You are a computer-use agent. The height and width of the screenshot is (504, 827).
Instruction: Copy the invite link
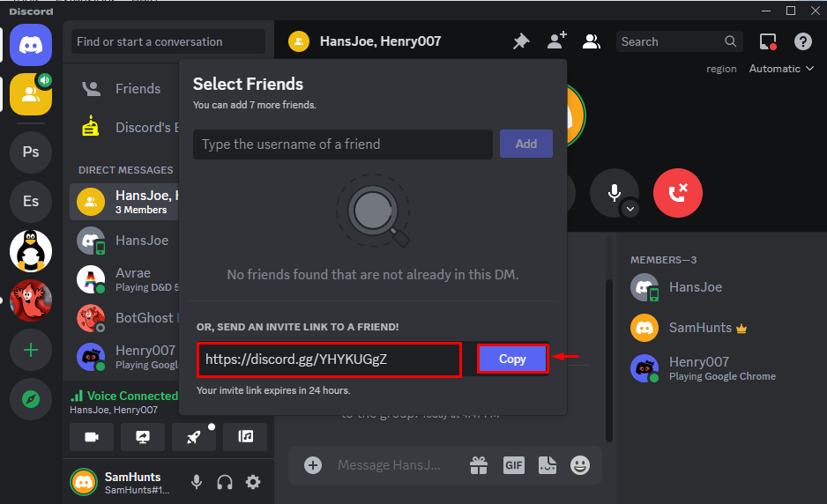click(x=512, y=359)
